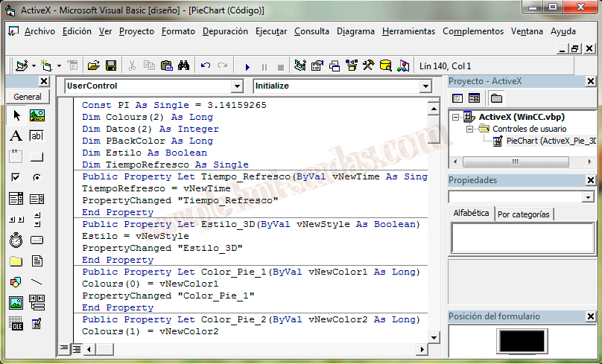The image size is (602, 364).
Task: Select the CheckBox control in toolbox
Action: pos(16,178)
